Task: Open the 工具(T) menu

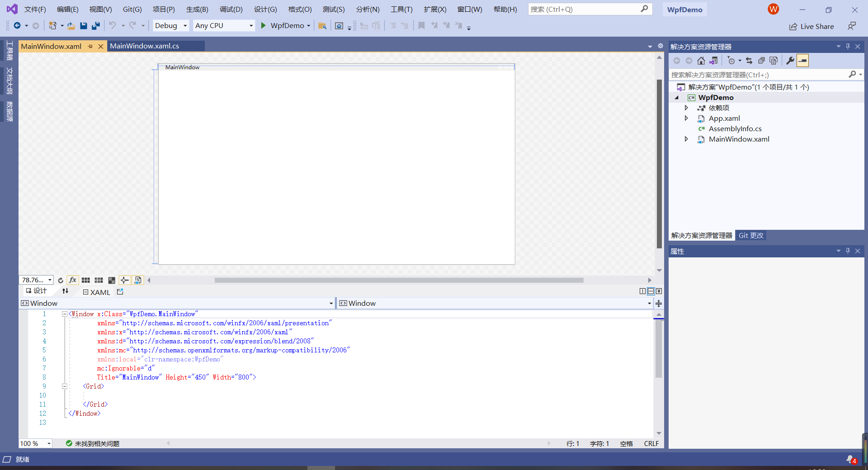Action: coord(401,9)
